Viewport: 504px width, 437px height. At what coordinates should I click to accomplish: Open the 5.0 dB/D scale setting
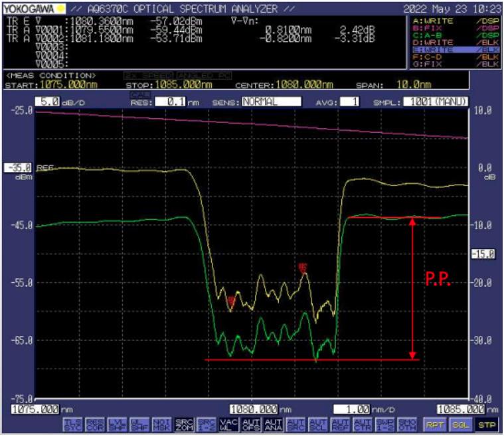47,102
